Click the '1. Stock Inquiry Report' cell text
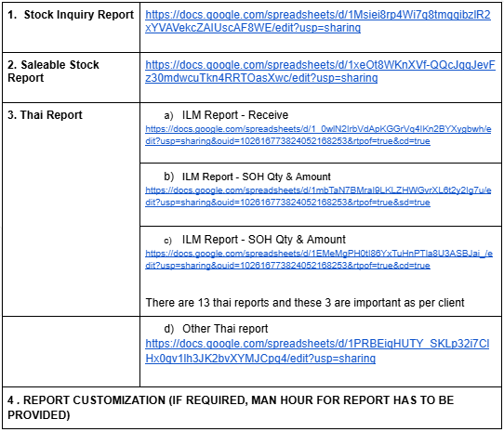Viewport: 504px width, 432px height. 71,15
